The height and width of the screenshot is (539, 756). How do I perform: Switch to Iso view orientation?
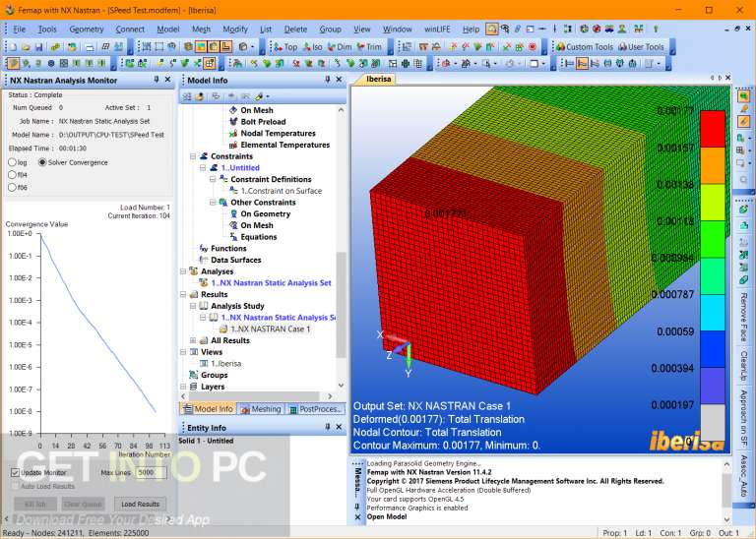[x=312, y=47]
